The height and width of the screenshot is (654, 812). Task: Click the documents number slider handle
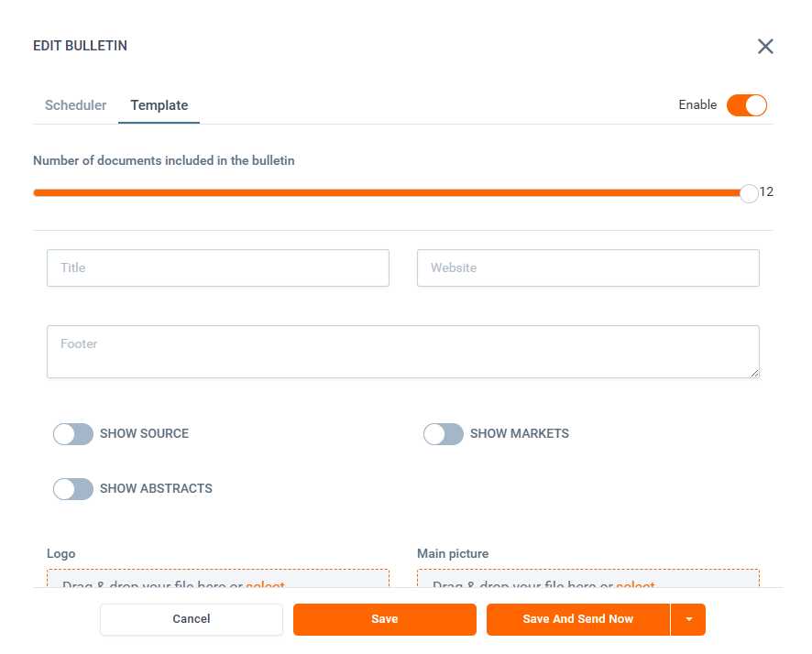click(x=749, y=193)
